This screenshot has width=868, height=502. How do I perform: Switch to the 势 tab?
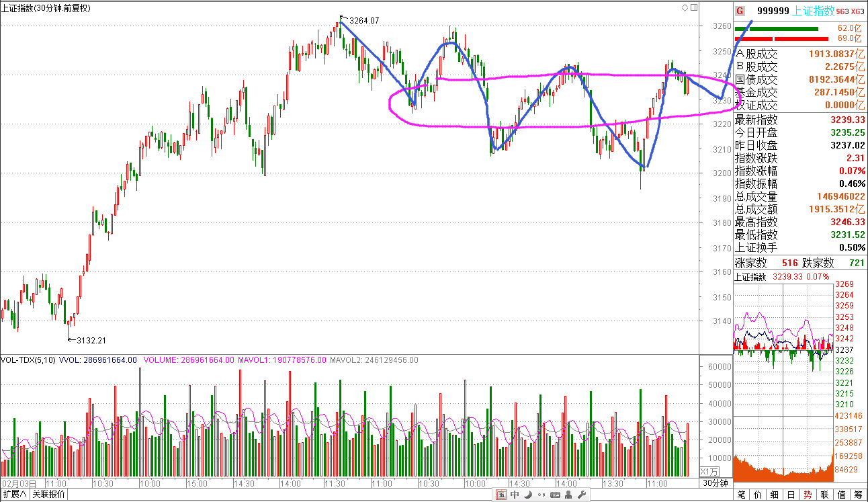tap(808, 495)
